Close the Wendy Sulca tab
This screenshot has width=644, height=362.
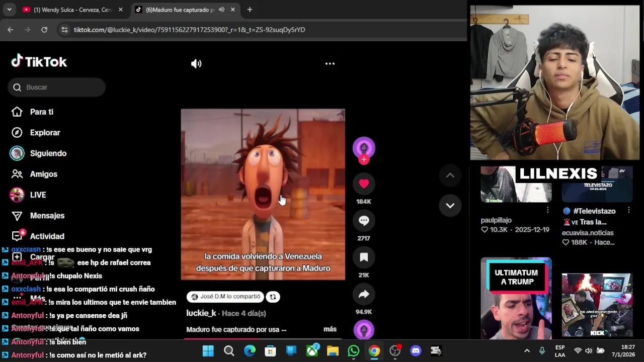120,10
